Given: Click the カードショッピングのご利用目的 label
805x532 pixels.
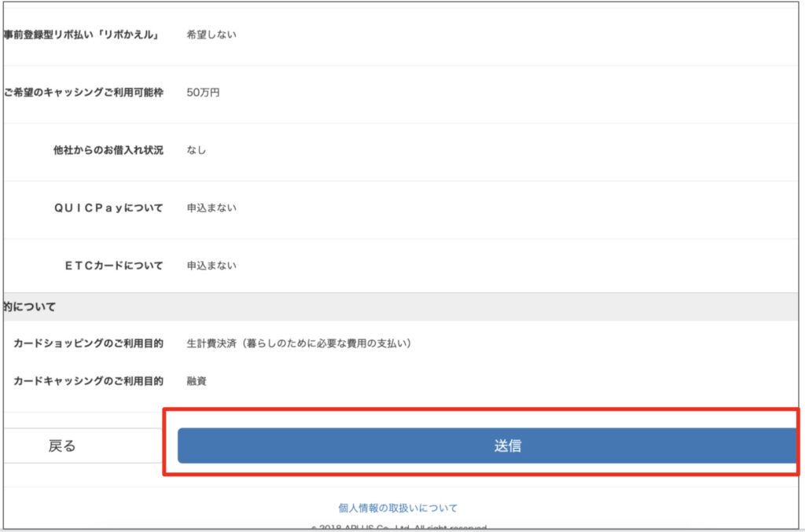Looking at the screenshot, I should 88,343.
